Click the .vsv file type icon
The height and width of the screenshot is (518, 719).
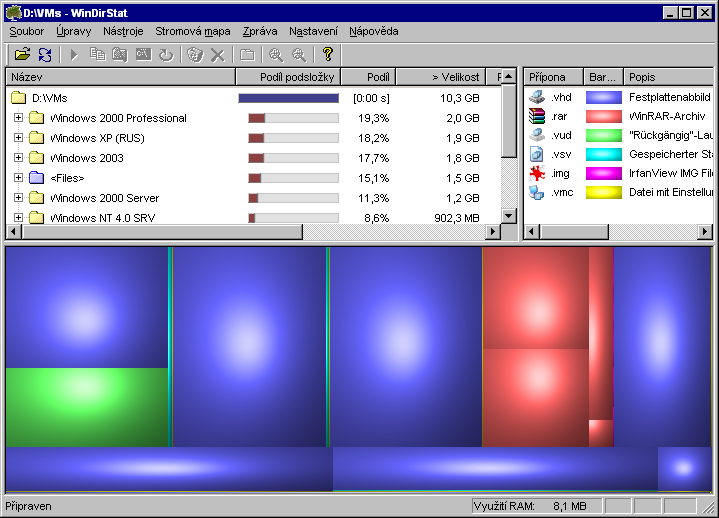tap(536, 154)
